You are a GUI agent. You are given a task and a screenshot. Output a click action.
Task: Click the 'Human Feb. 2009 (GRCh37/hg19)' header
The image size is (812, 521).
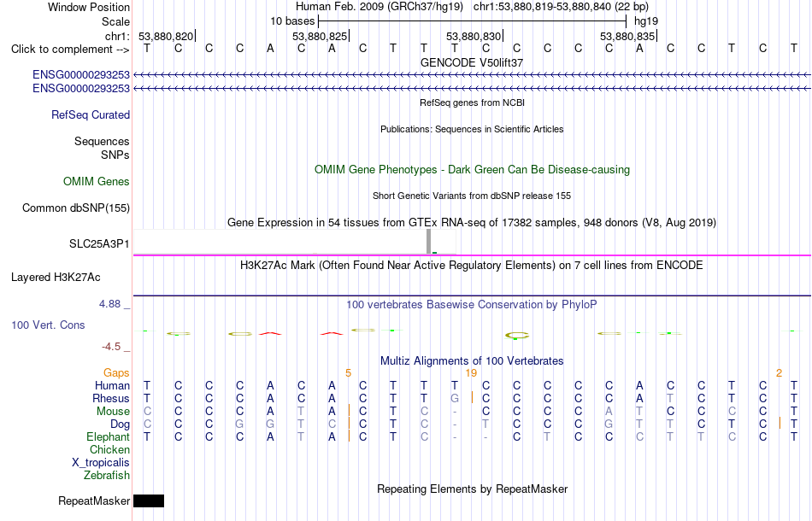[x=380, y=7]
